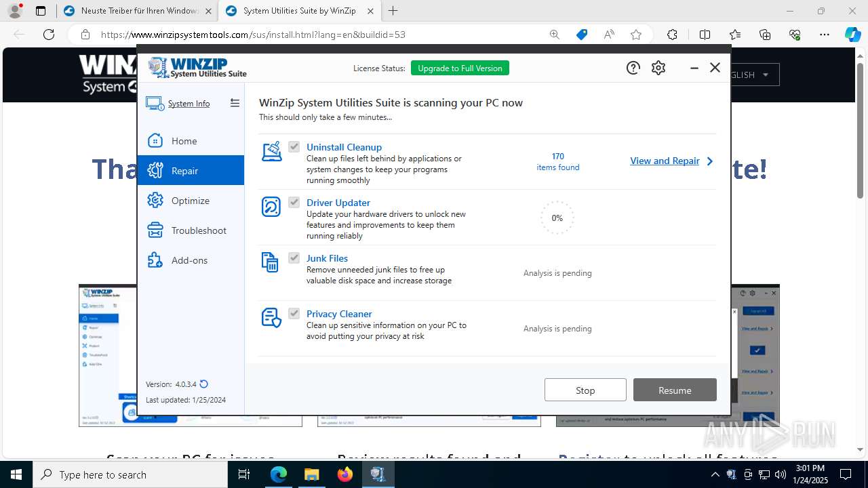Screen dimensions: 868x488
Task: Open browser extensions puzzle icon
Action: [x=672, y=35]
